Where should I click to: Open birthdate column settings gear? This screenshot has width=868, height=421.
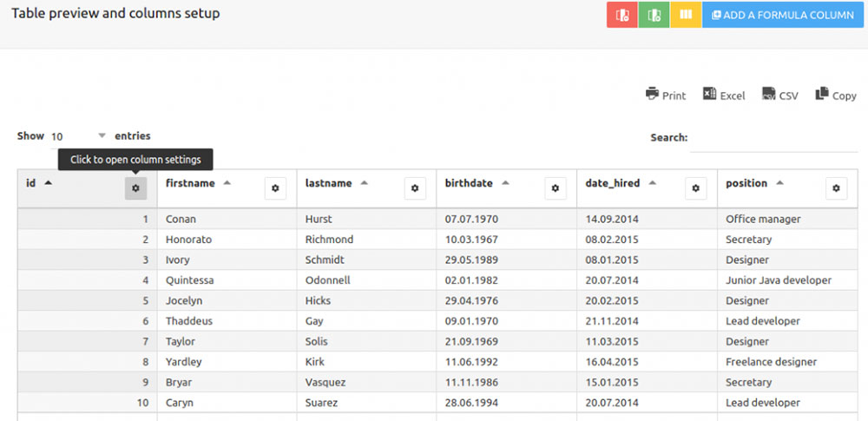point(556,188)
